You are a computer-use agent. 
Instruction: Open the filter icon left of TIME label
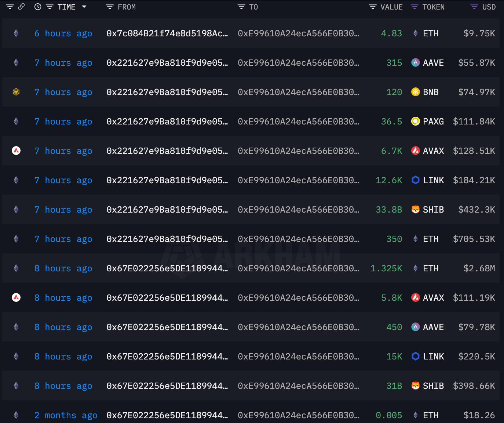50,7
